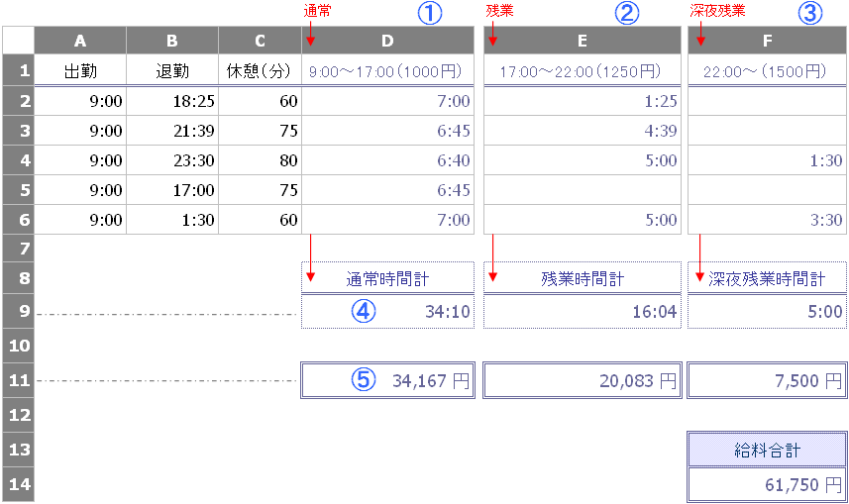This screenshot has height=504, width=849.
Task: Select the 9:00 clock-in cell in row 6
Action: (x=80, y=220)
